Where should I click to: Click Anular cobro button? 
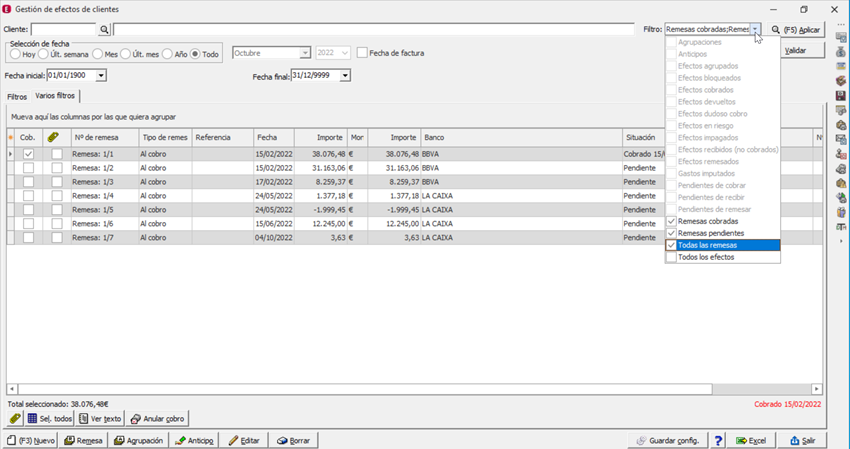point(157,419)
